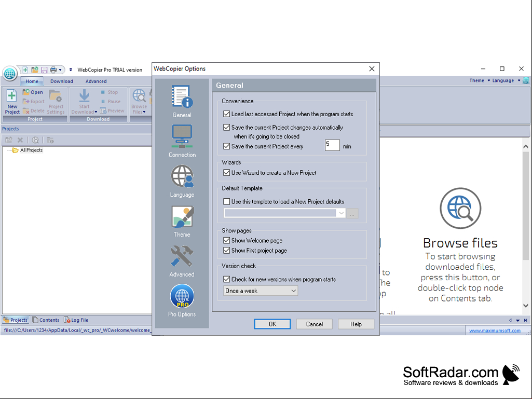Open the Language options category

[x=182, y=181]
